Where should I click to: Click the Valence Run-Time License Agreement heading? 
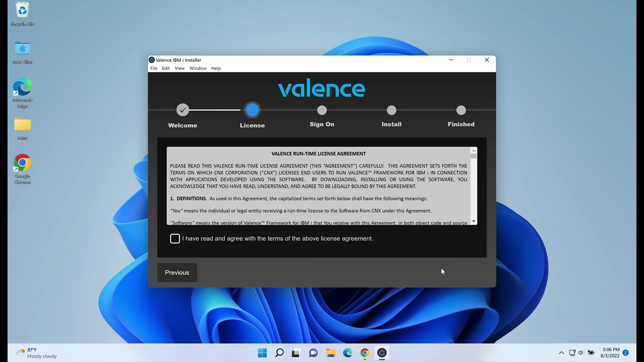(318, 154)
